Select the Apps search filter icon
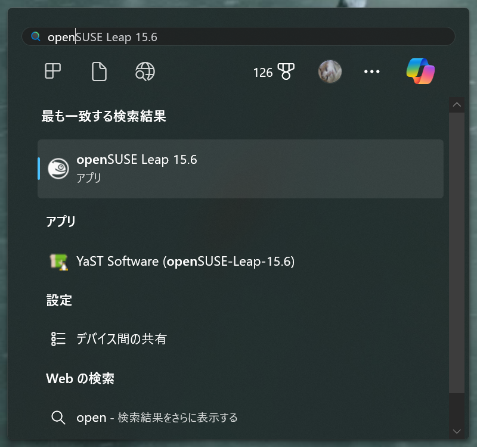 (x=52, y=71)
